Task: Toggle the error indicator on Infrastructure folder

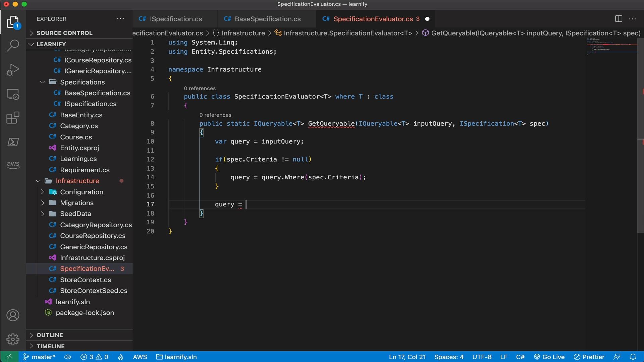Action: point(121,180)
